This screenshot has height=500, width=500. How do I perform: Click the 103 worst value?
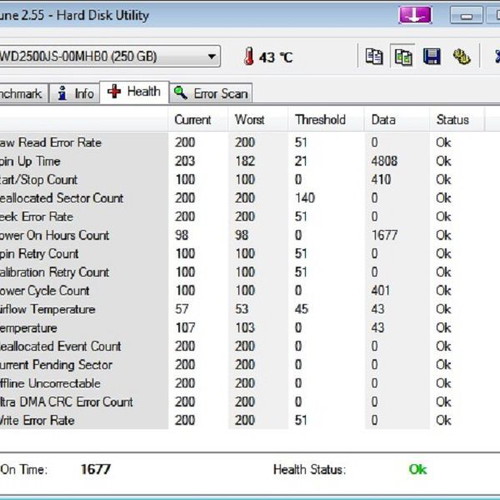point(245,328)
